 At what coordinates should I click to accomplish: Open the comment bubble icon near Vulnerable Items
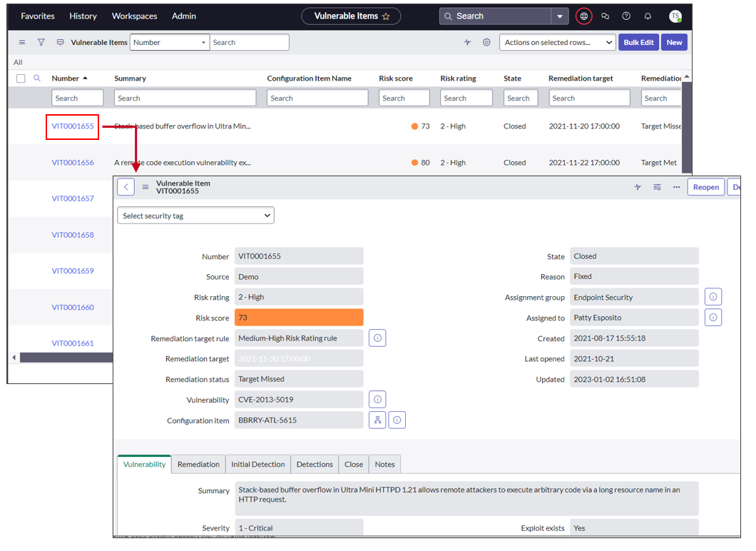click(61, 42)
